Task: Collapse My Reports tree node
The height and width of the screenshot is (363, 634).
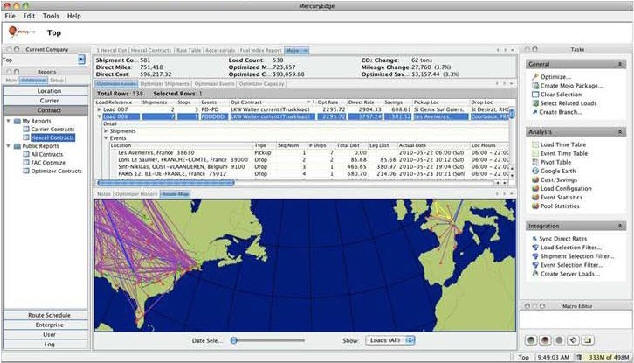Action: [8, 121]
